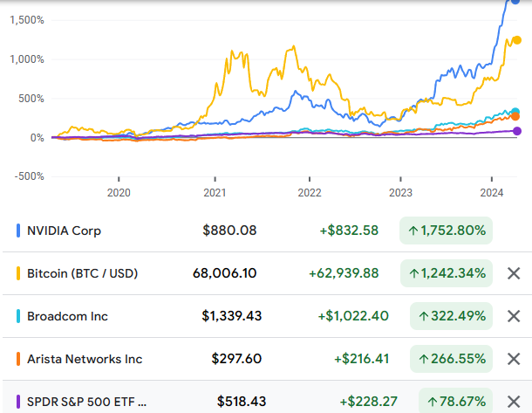Click the Bitcoin change +62,939.88
The width and height of the screenshot is (532, 413).
pyautogui.click(x=344, y=273)
